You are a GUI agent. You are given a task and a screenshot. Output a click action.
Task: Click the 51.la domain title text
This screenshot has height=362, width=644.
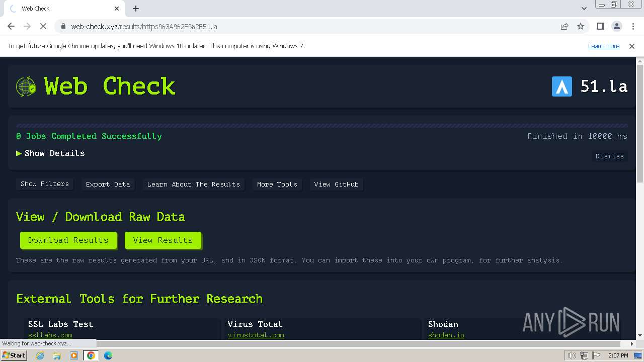pos(604,86)
